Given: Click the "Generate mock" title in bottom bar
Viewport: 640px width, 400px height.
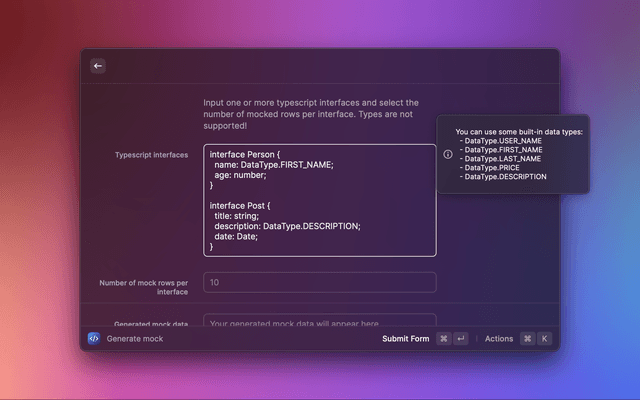Looking at the screenshot, I should (135, 339).
